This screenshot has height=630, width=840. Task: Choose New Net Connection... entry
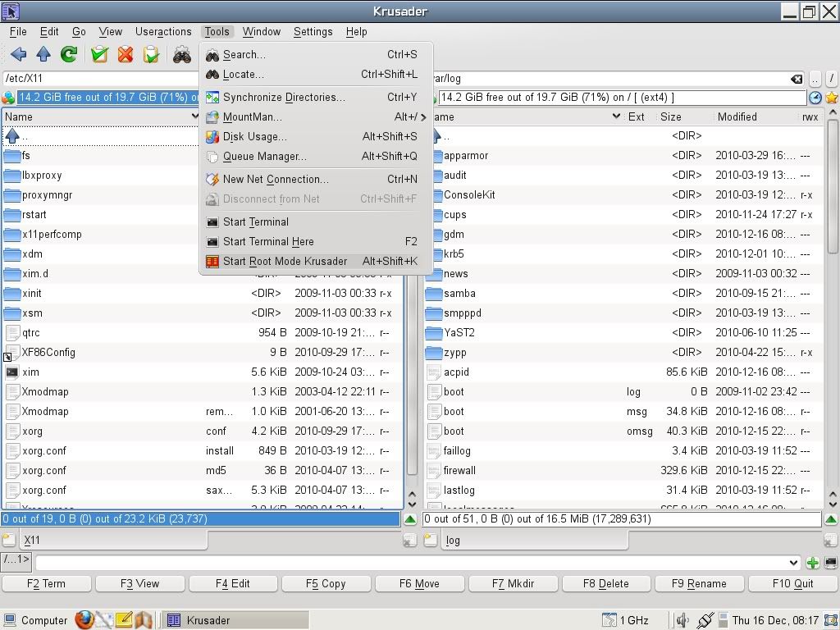click(316, 180)
